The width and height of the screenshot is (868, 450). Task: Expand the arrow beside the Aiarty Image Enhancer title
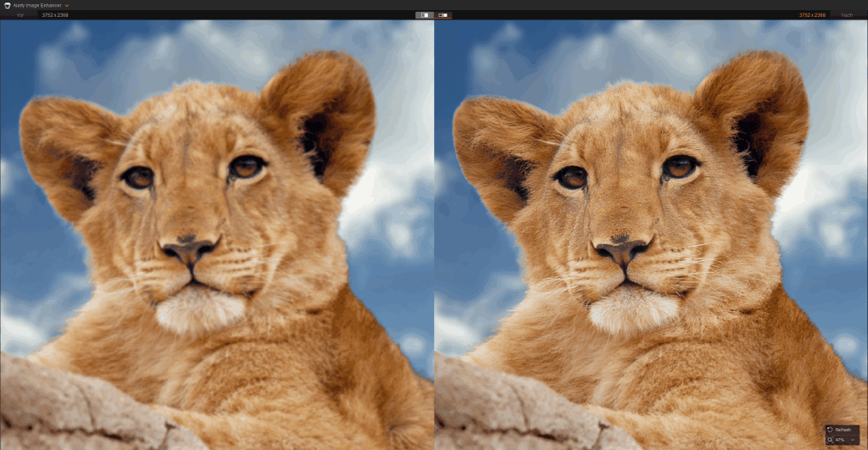point(68,6)
